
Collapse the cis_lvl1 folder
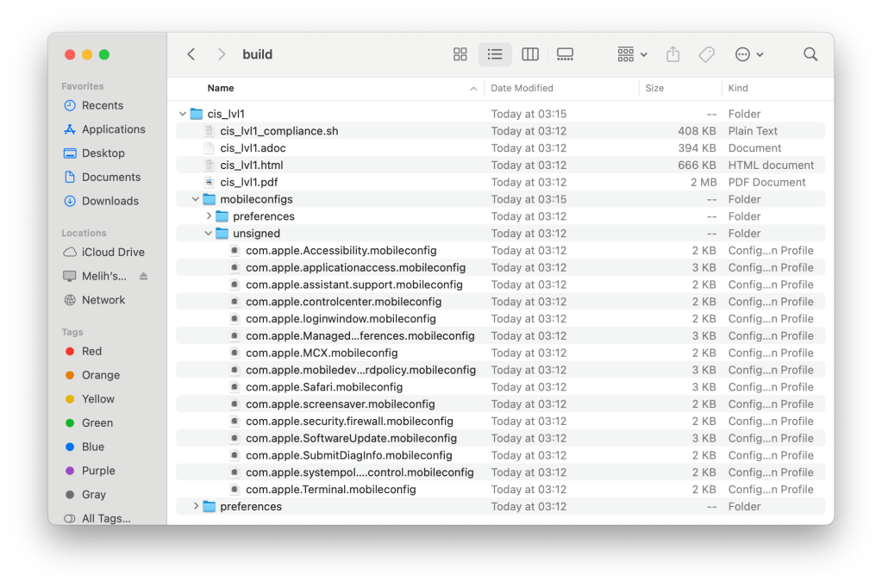[183, 114]
